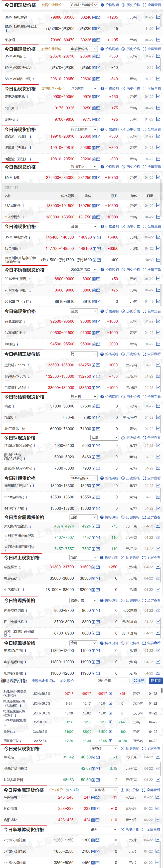Open trend chart for 碳酸稀土 row

[158, 567]
